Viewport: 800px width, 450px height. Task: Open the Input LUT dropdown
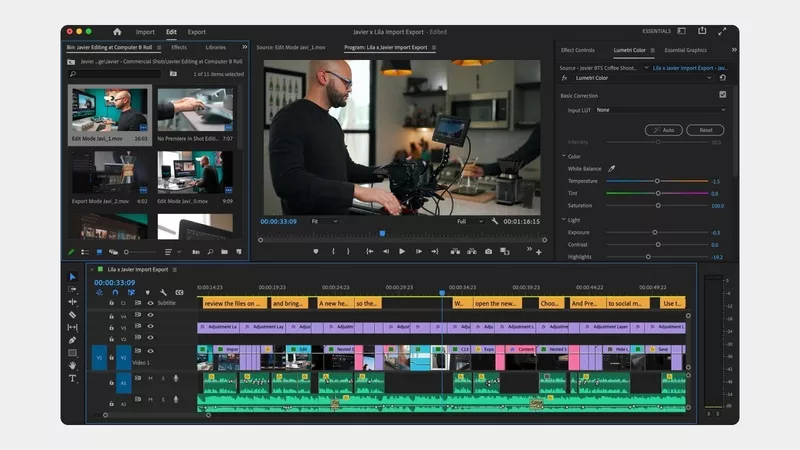[660, 110]
